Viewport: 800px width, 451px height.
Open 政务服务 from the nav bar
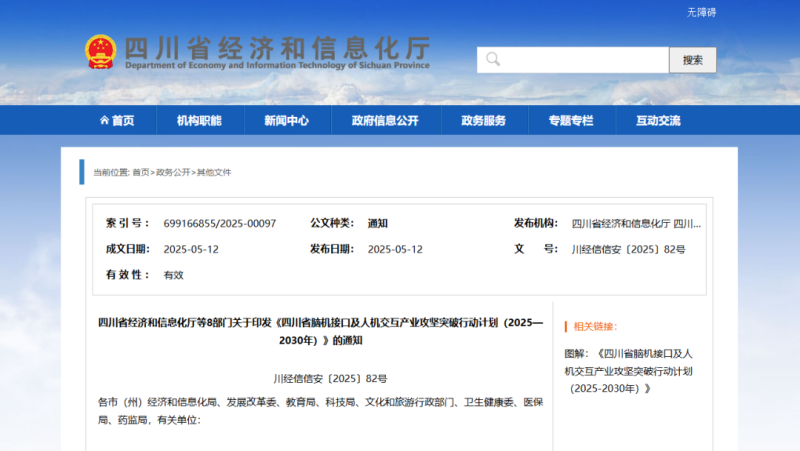point(483,121)
